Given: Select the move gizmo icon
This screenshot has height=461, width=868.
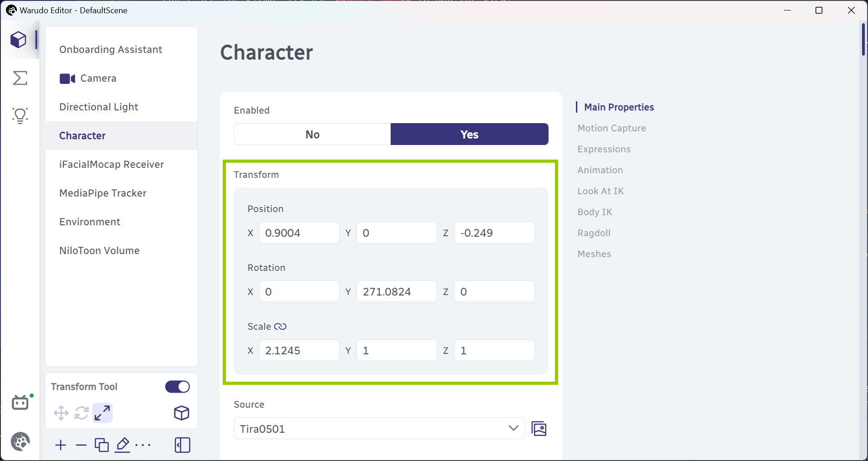Looking at the screenshot, I should click(x=61, y=413).
